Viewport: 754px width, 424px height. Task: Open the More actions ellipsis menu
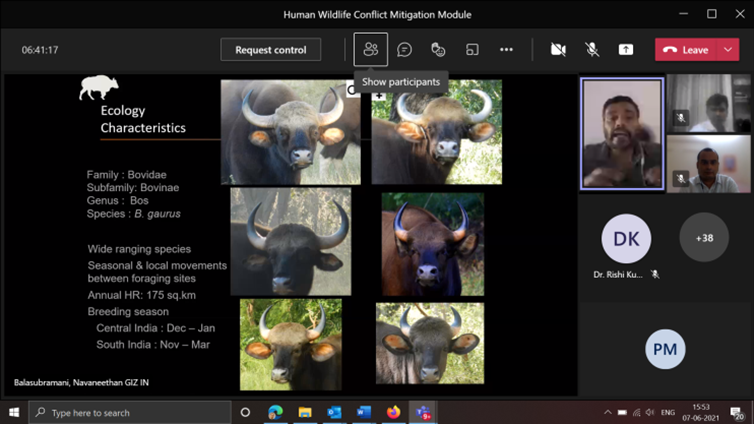pos(506,49)
